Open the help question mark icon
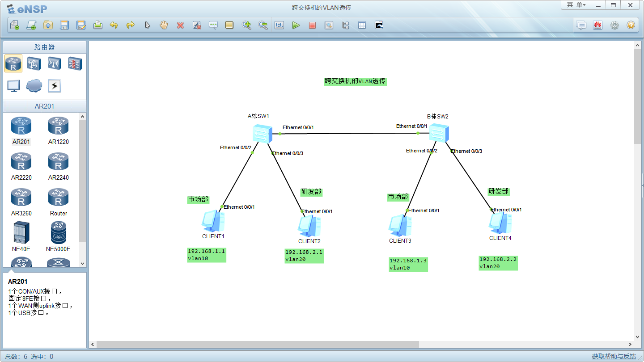 631,25
